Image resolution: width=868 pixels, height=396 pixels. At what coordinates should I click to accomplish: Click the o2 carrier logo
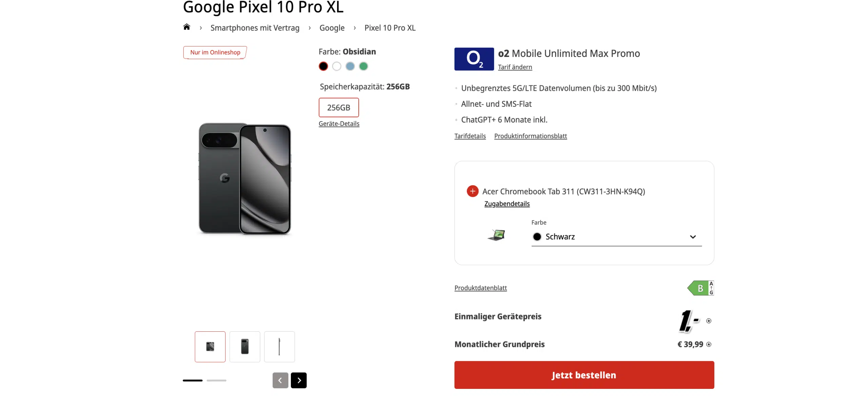coord(474,59)
